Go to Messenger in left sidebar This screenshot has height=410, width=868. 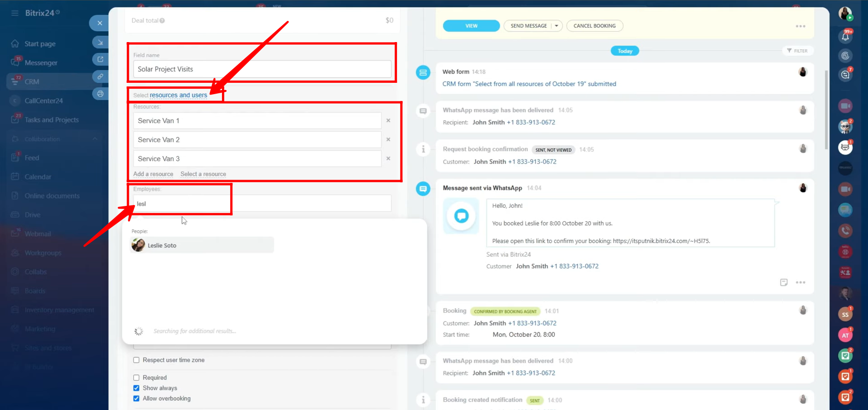point(41,63)
